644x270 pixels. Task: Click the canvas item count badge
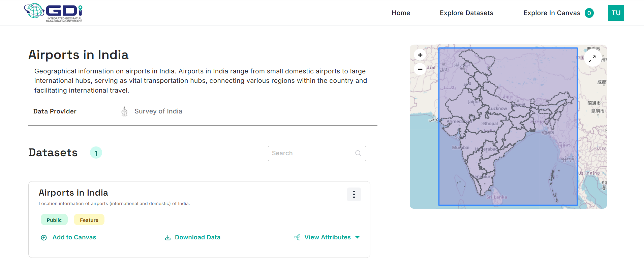coord(589,13)
